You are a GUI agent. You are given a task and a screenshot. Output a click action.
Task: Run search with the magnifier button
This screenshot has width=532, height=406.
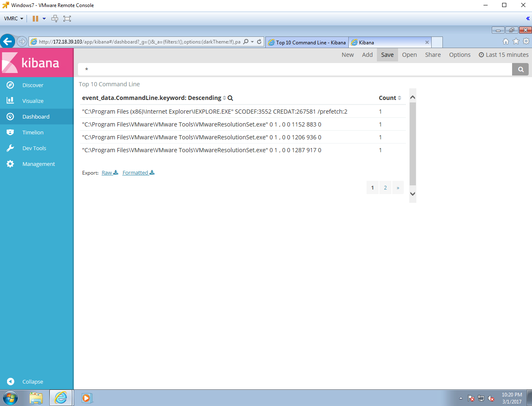[520, 69]
